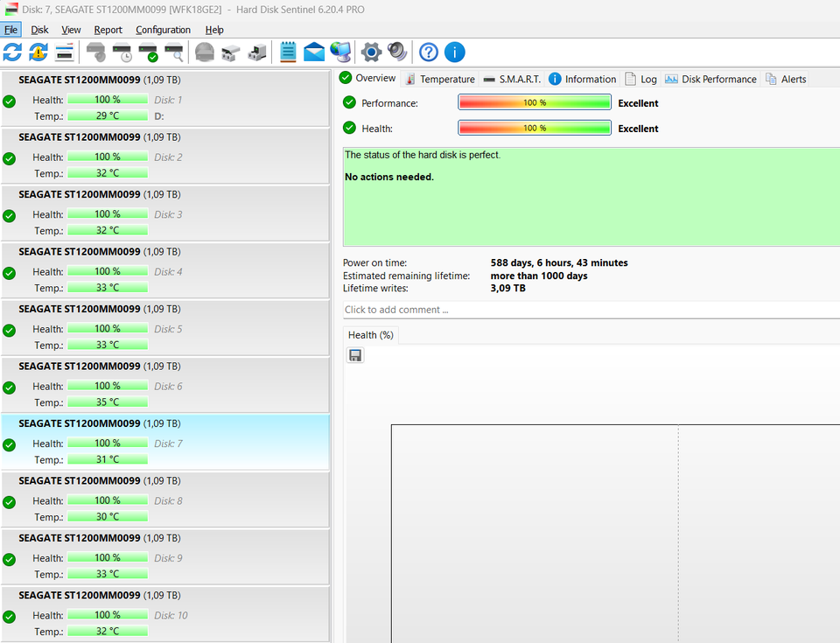Switch to the Log tab
This screenshot has width=840, height=643.
coord(640,80)
